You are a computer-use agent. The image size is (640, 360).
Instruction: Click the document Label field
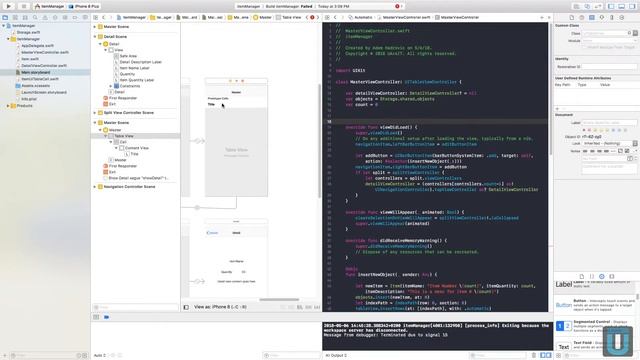609,122
